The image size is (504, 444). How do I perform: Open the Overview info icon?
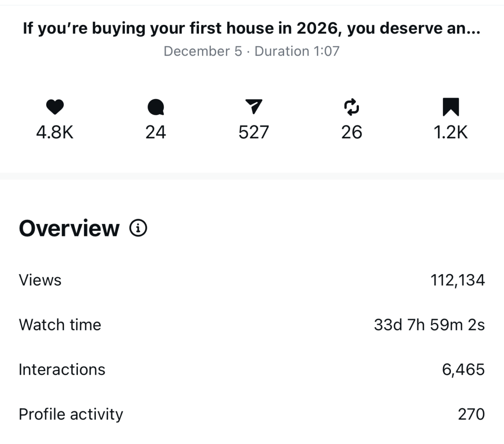click(x=138, y=228)
